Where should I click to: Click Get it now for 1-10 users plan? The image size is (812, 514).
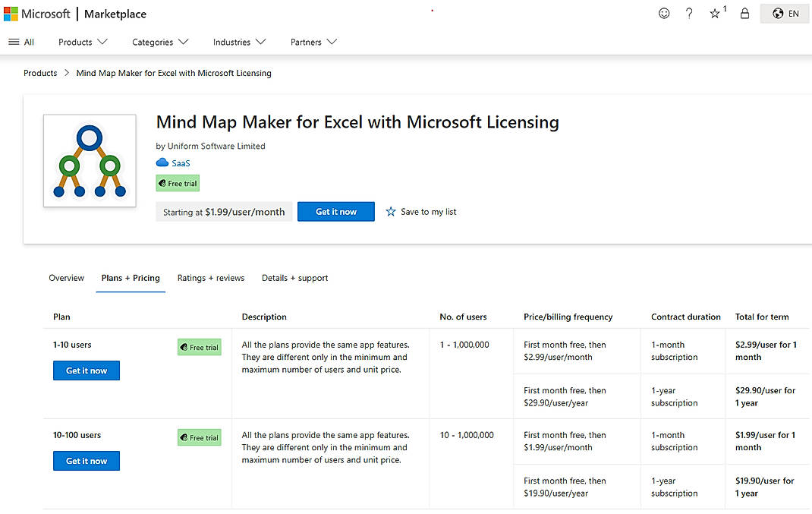87,371
